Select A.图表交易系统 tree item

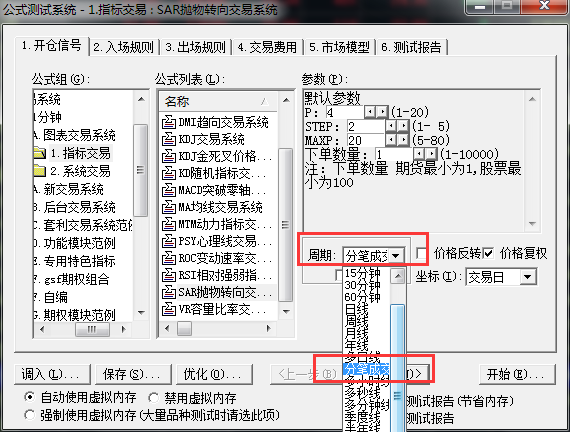point(75,135)
